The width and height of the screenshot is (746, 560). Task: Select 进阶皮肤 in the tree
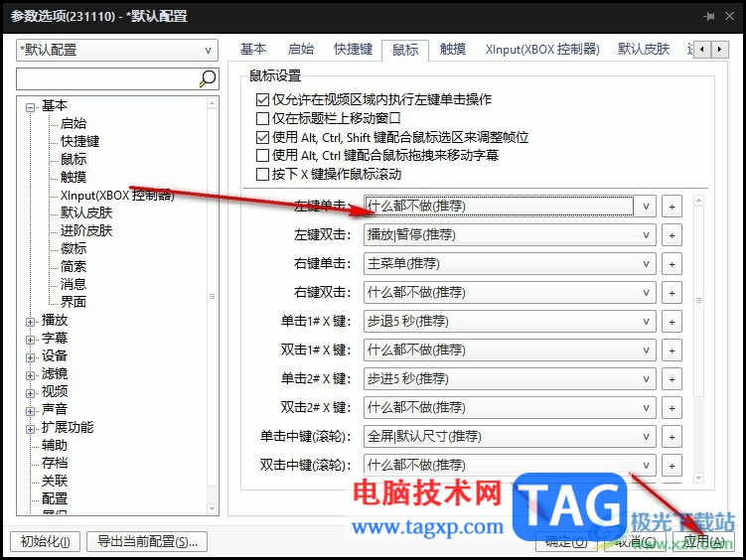(x=86, y=231)
